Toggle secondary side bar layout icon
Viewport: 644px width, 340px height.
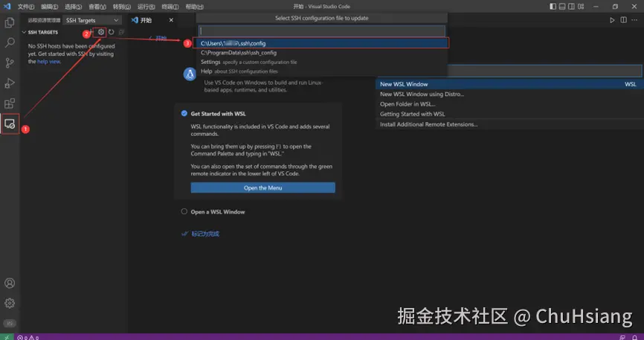[x=571, y=6]
